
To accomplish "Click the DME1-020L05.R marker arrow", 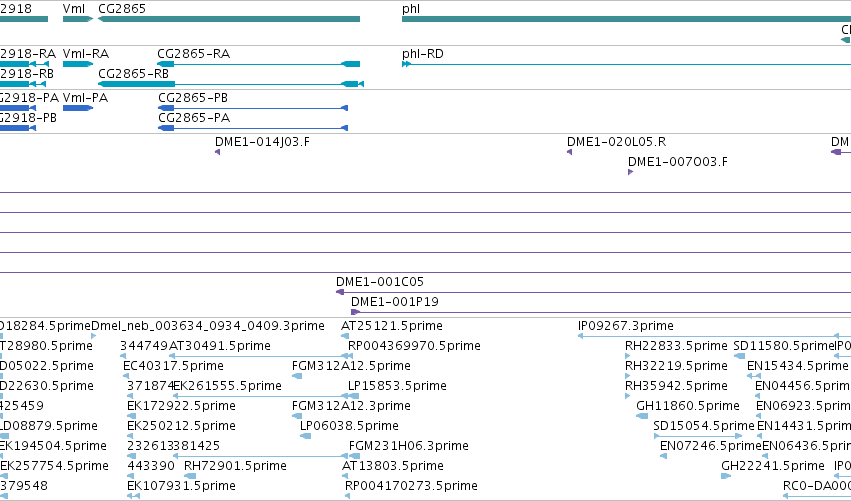I will click(x=569, y=152).
